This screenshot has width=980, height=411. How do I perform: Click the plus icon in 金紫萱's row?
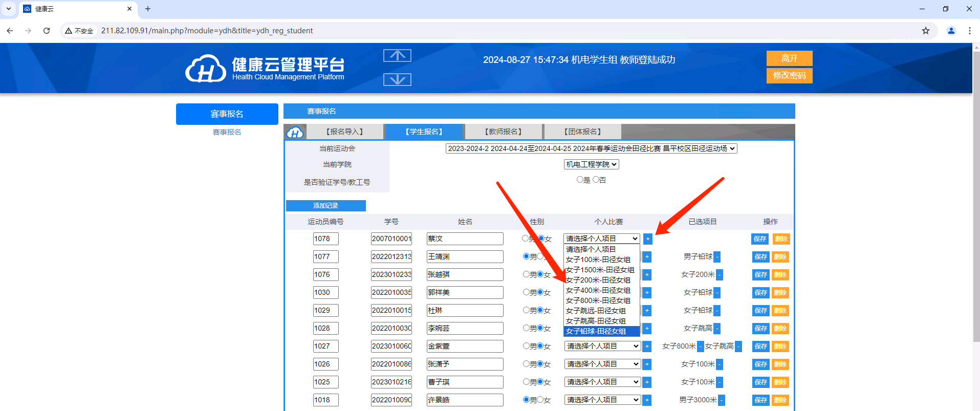pos(647,347)
